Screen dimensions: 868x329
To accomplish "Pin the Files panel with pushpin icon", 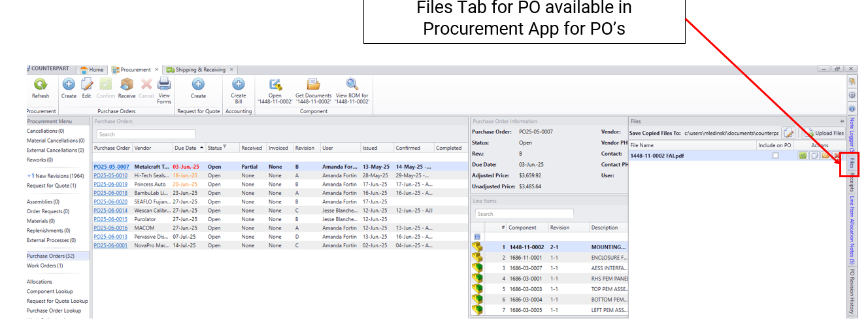I will [x=841, y=121].
